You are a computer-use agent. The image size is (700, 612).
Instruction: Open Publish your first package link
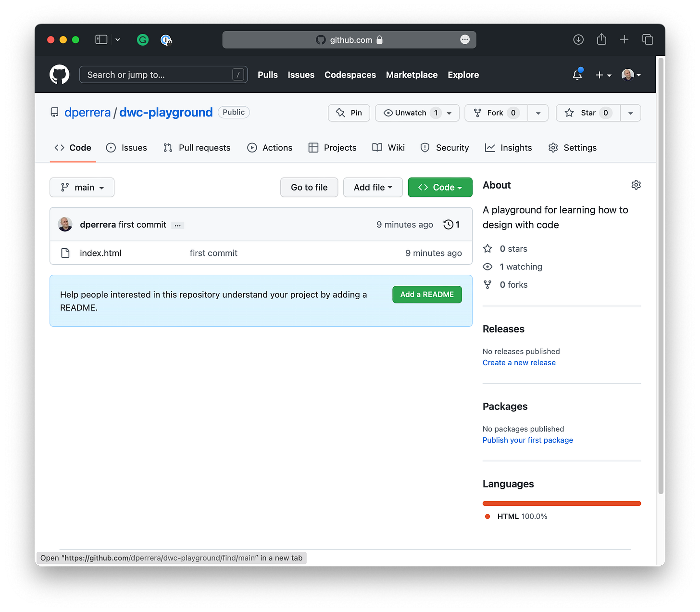click(528, 440)
